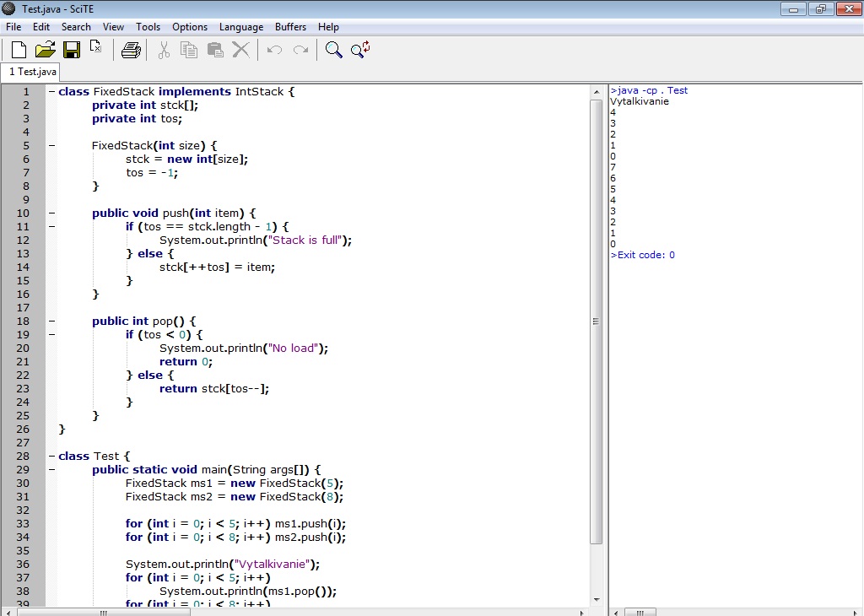Click the Cut scissors icon
The image size is (864, 616).
pyautogui.click(x=164, y=50)
